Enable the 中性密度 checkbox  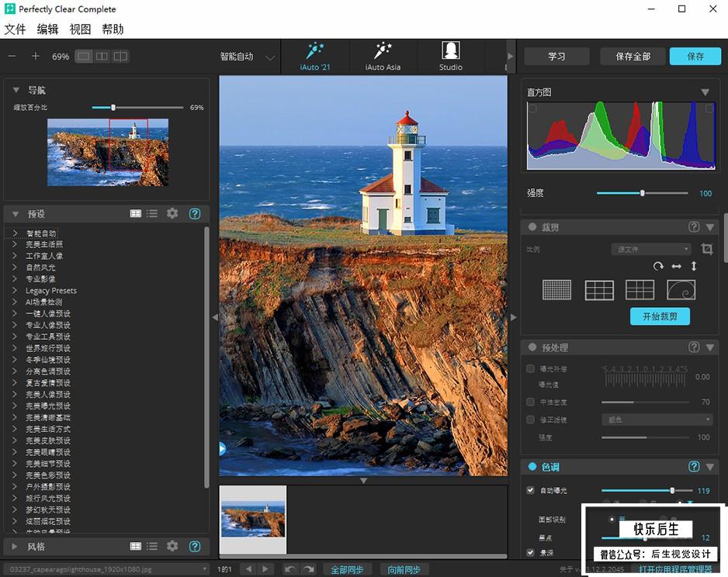click(x=530, y=402)
